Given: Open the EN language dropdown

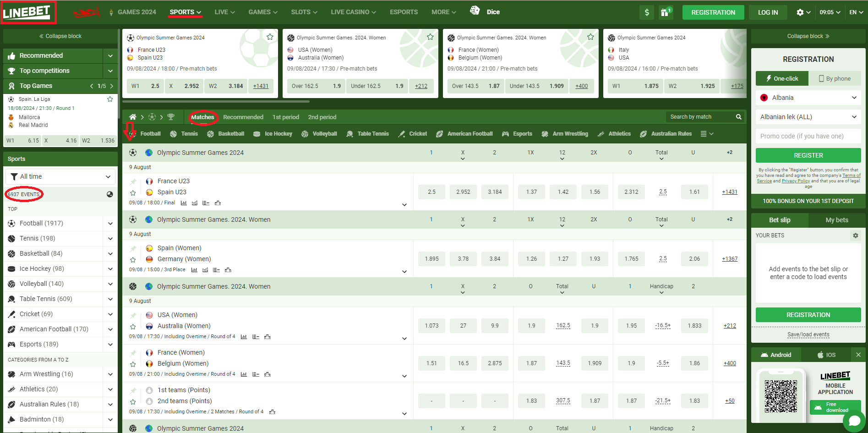Looking at the screenshot, I should pyautogui.click(x=856, y=12).
